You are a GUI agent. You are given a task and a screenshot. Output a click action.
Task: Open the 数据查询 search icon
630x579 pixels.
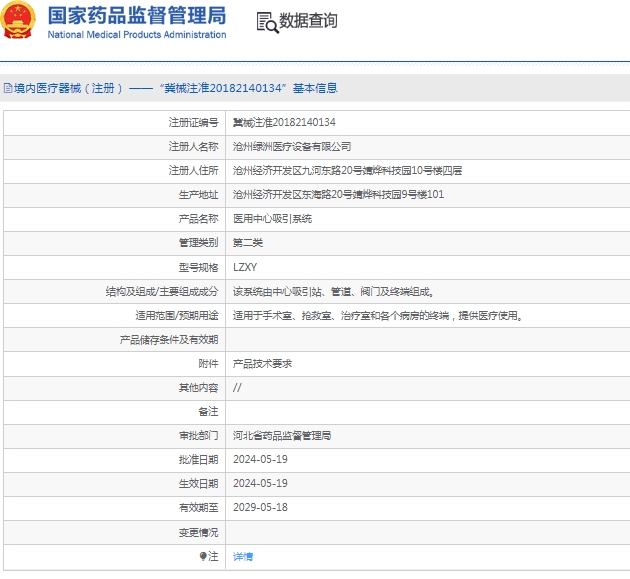tap(267, 23)
